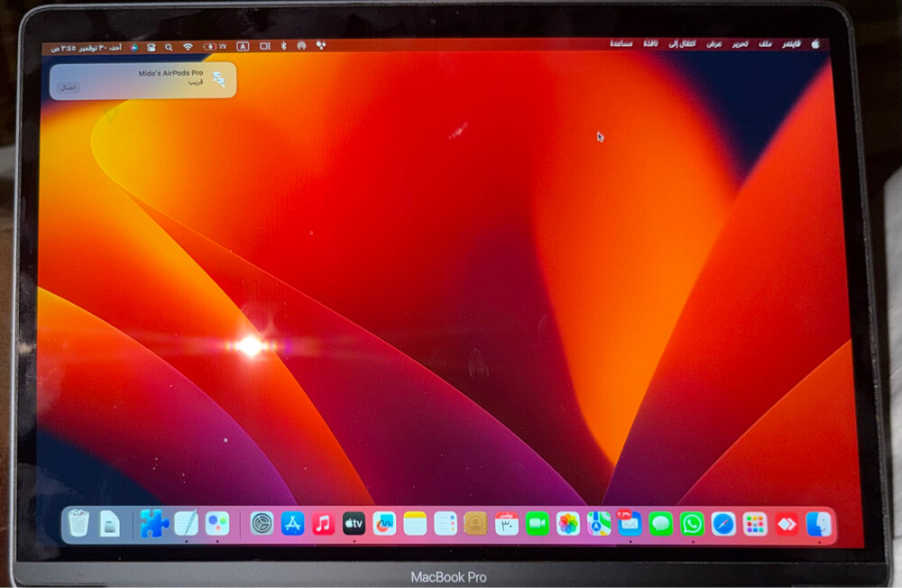
Task: Open the blue puzzle piece app in Dock
Action: point(154,524)
